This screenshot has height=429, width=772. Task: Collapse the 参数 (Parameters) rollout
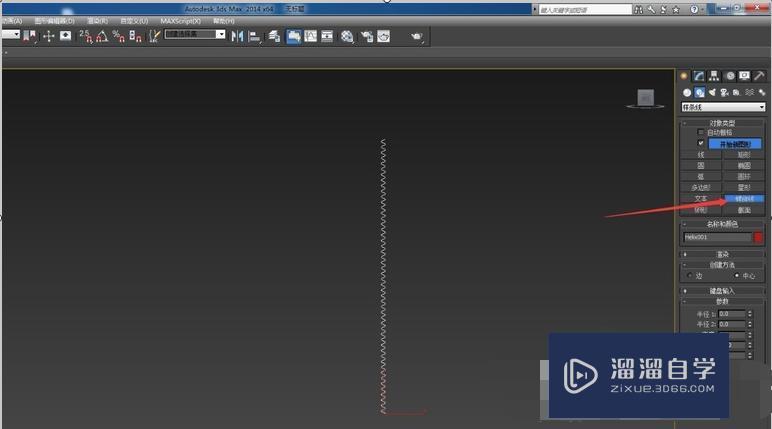(x=722, y=301)
